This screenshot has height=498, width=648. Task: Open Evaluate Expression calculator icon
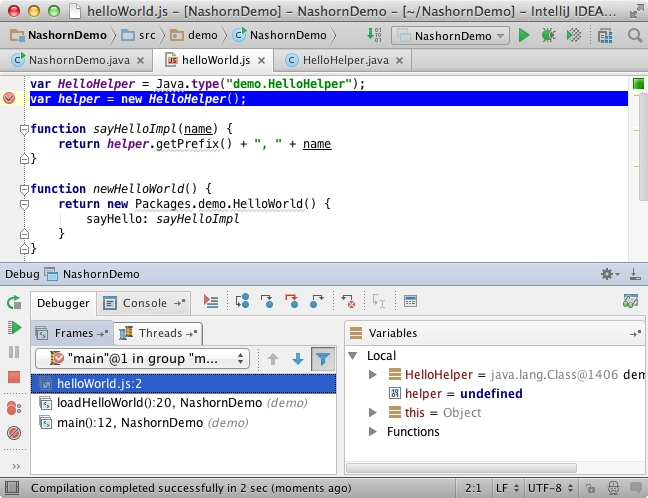410,301
